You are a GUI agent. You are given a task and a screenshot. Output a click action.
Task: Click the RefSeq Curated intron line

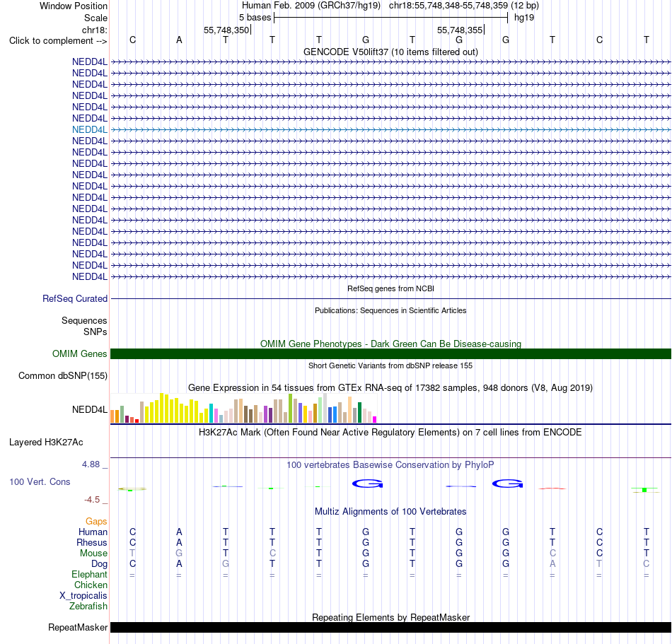(x=391, y=298)
